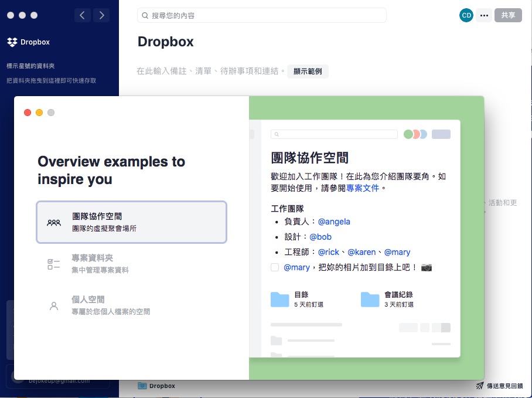
Task: Click the Dropbox logo icon in the sidebar
Action: (x=12, y=42)
